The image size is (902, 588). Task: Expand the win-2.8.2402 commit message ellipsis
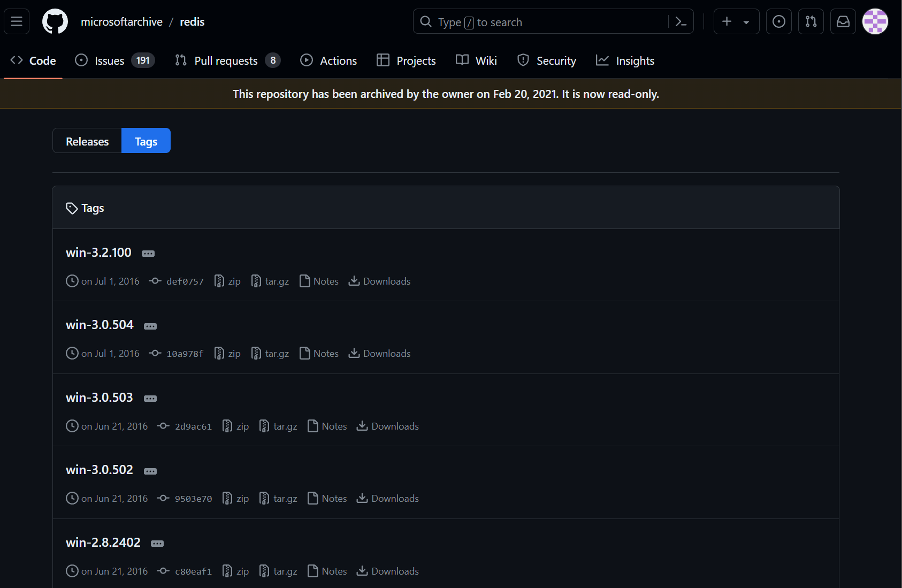click(x=157, y=544)
